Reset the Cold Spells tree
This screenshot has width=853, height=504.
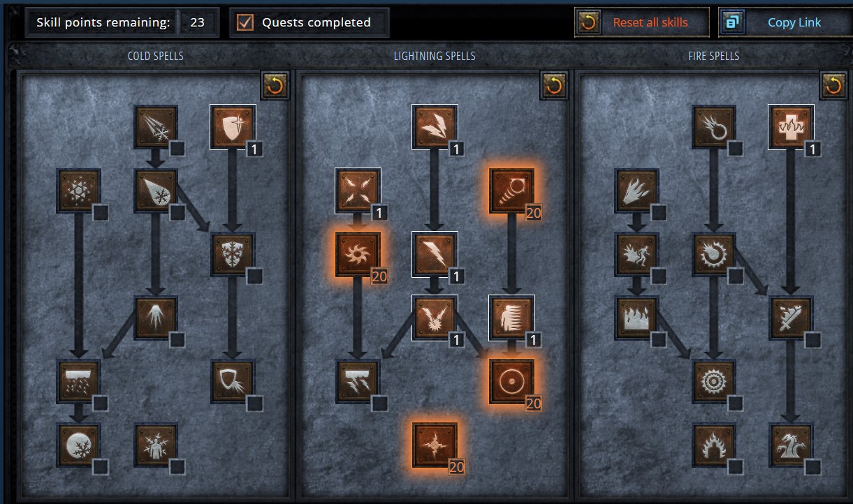275,85
